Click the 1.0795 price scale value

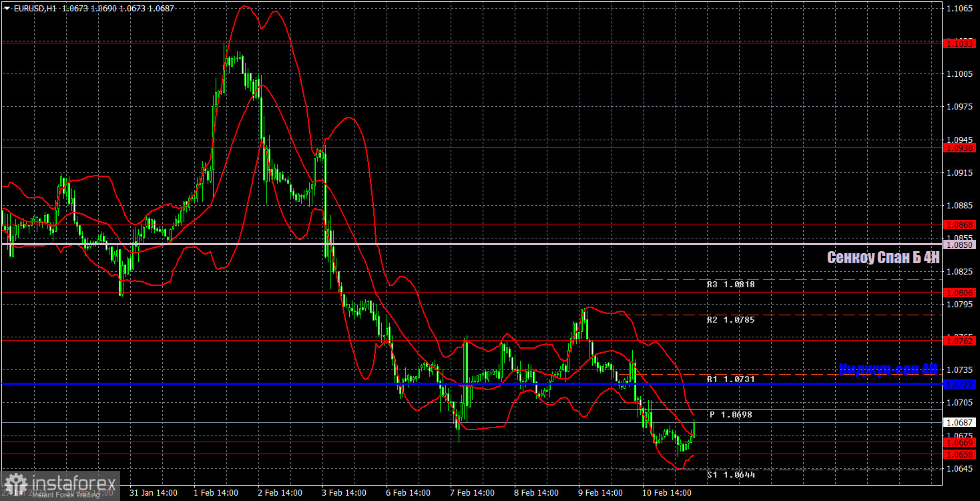point(960,304)
